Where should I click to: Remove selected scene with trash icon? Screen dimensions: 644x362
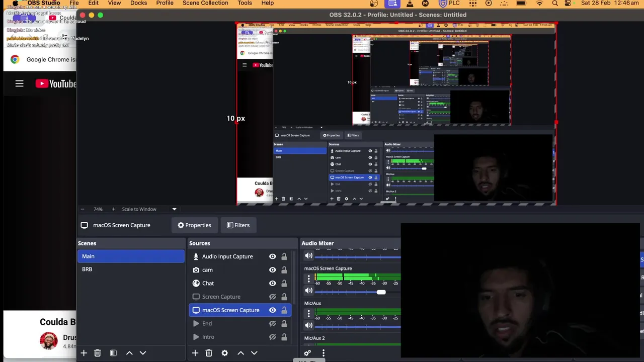98,353
